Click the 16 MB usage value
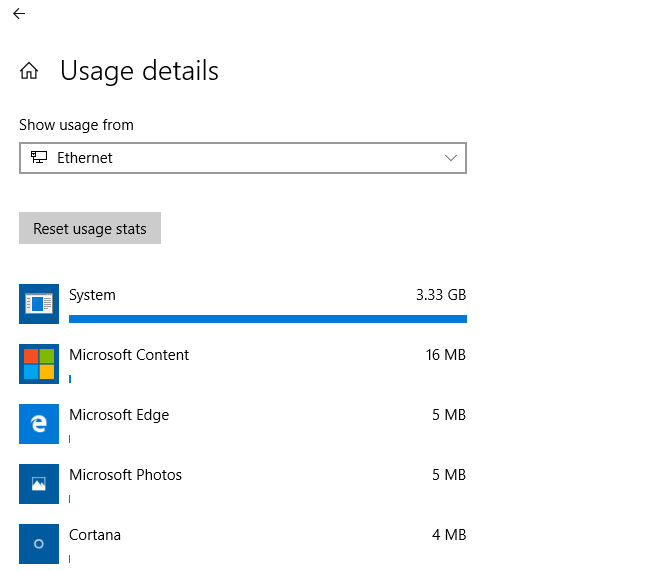 tap(446, 355)
